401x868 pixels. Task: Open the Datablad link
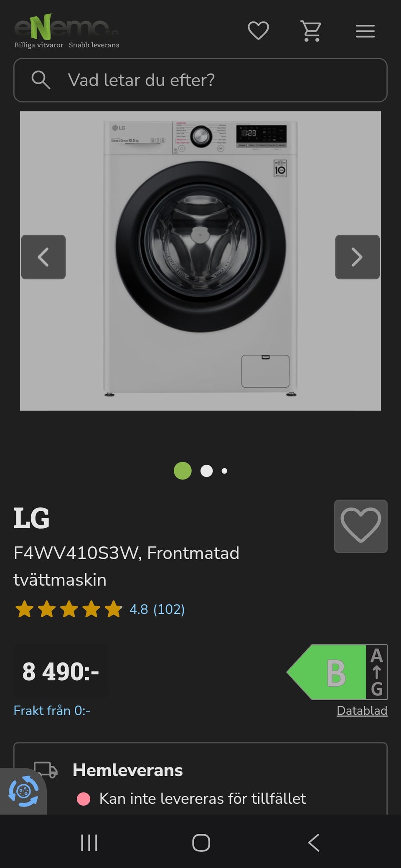(362, 711)
